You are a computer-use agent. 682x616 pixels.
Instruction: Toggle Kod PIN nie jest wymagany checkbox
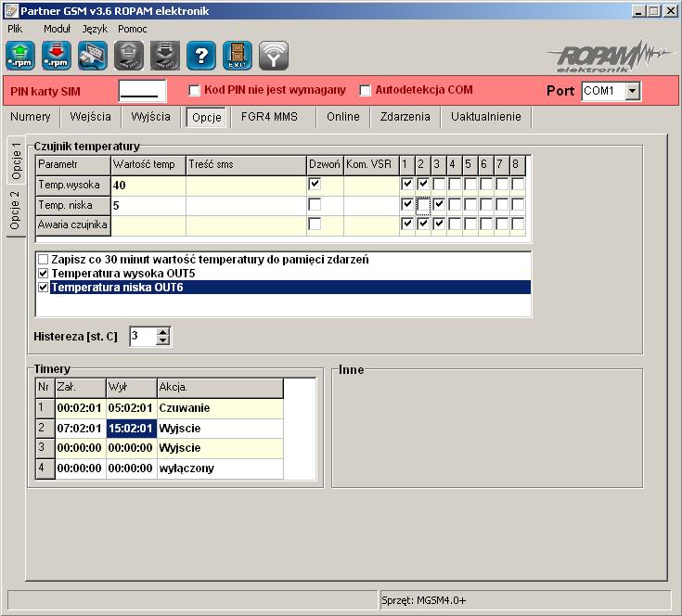195,90
